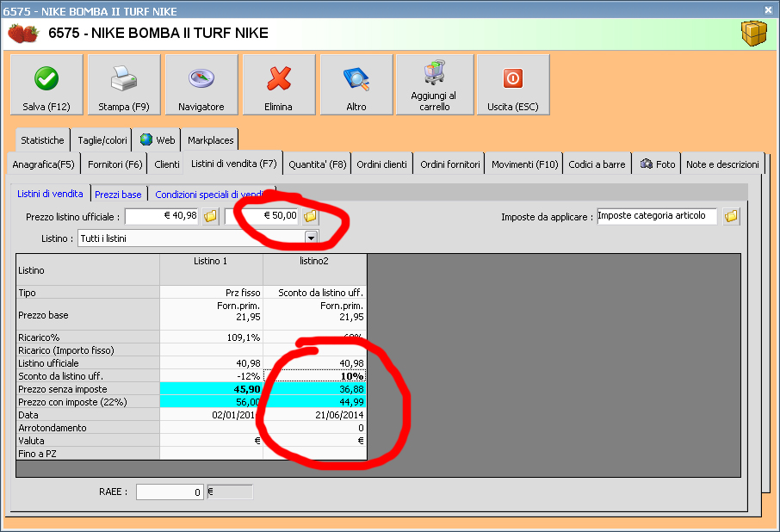The height and width of the screenshot is (532, 780).
Task: Click the € 40,98 prezzo listino field
Action: 162,216
